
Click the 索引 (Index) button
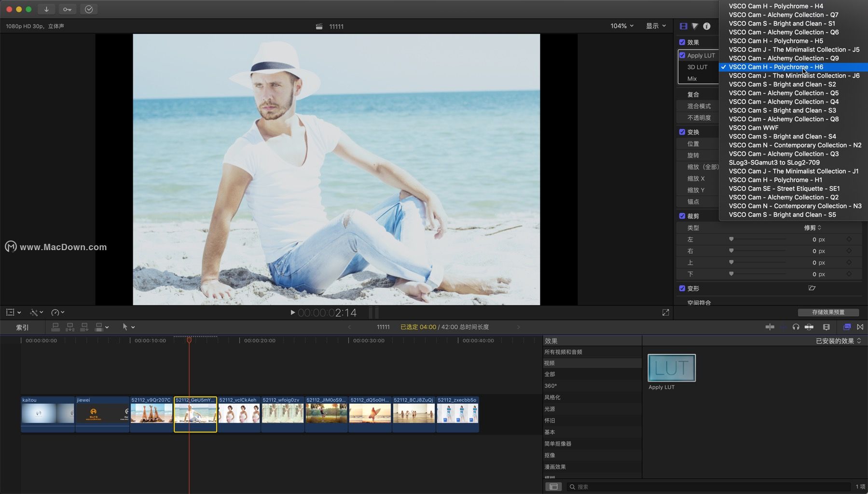(22, 327)
